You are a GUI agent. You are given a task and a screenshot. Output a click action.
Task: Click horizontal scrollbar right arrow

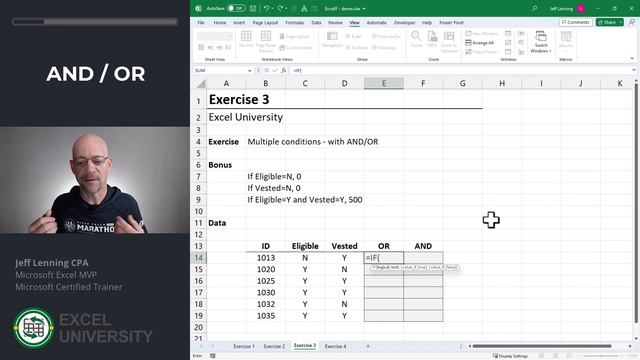point(630,346)
